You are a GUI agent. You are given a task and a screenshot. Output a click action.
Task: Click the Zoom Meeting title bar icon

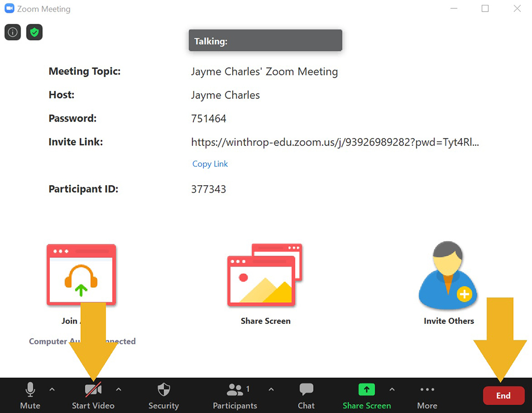[9, 8]
